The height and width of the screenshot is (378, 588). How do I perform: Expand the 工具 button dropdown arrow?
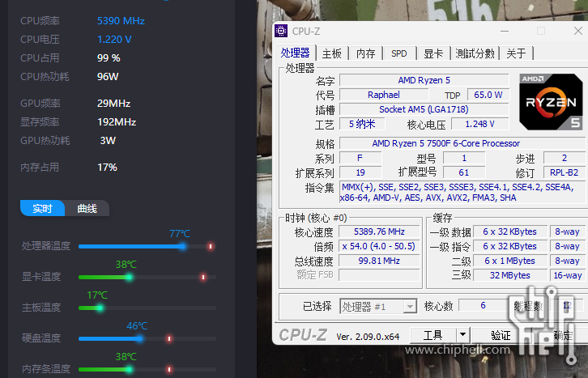(462, 334)
